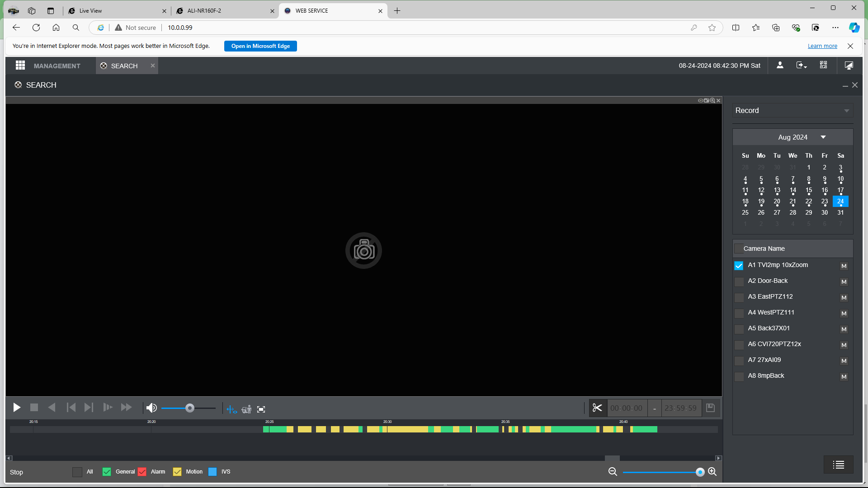Enable smart search person icon

[246, 409]
